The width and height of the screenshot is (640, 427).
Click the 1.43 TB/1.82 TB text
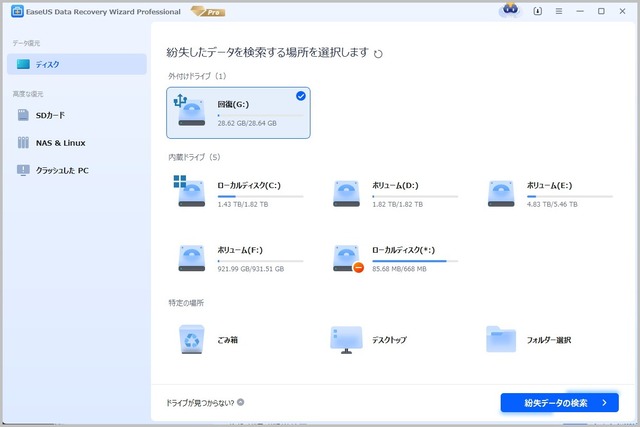(x=243, y=204)
